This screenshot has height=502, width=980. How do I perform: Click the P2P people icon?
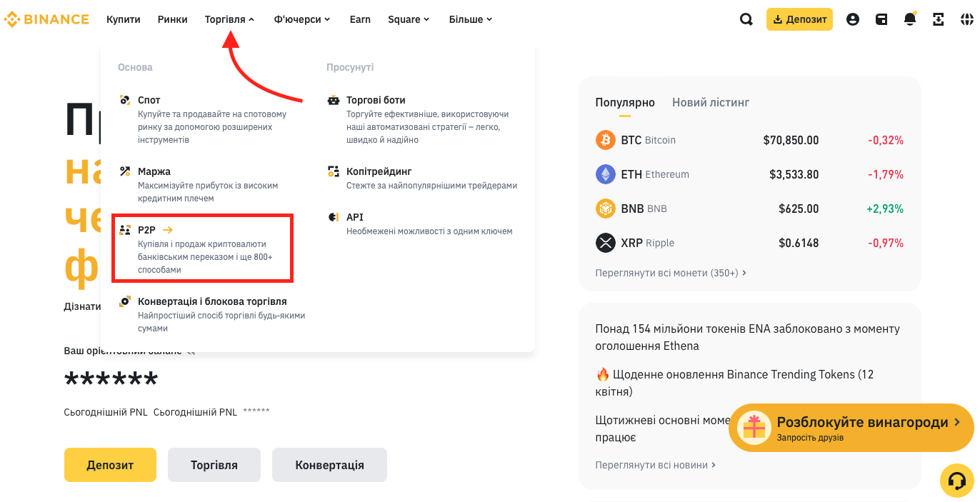point(125,230)
